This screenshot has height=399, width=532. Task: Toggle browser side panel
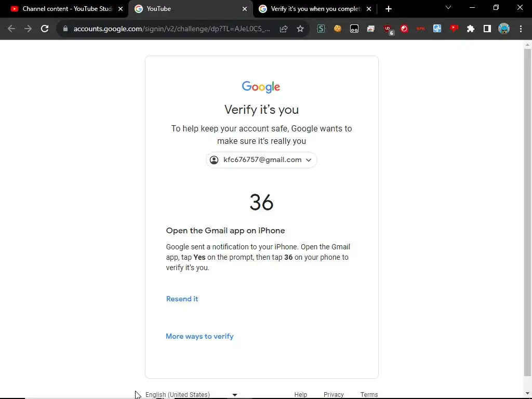(487, 29)
